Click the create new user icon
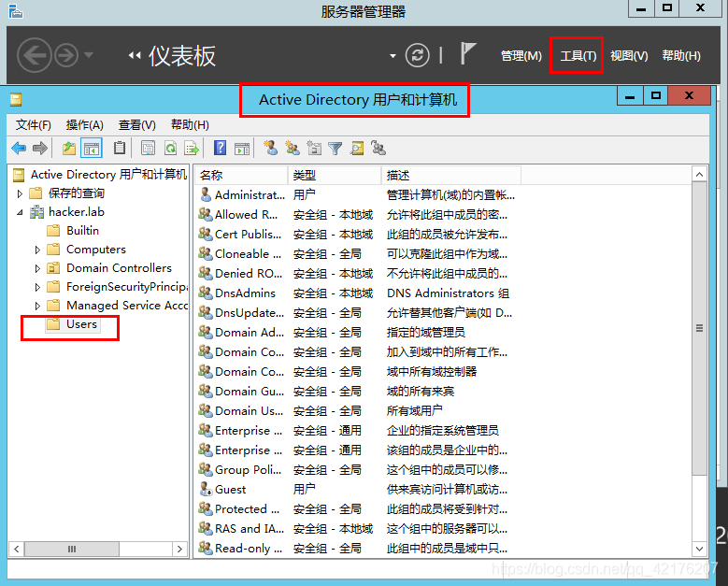The height and width of the screenshot is (586, 728). (271, 148)
